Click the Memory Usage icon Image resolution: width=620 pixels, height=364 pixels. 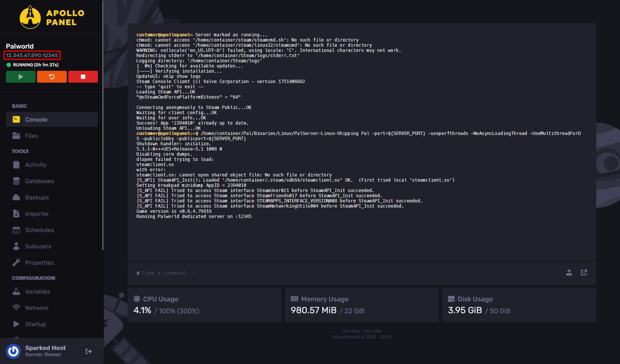(294, 299)
